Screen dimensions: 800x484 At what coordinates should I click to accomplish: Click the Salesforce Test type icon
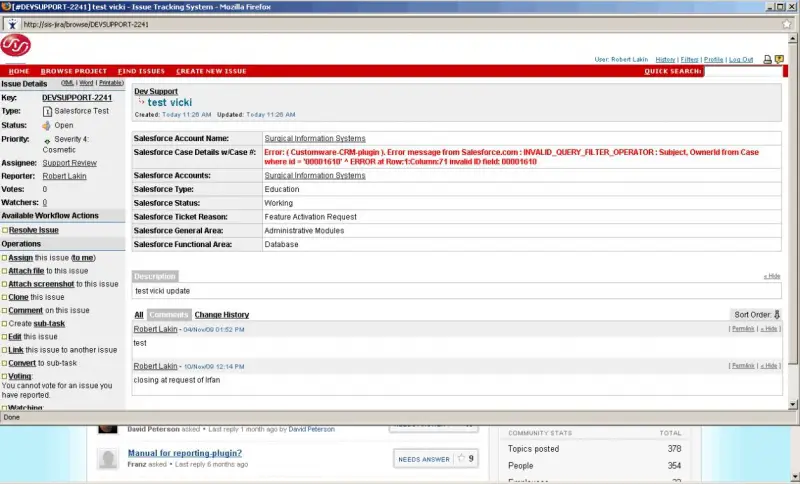coord(47,111)
